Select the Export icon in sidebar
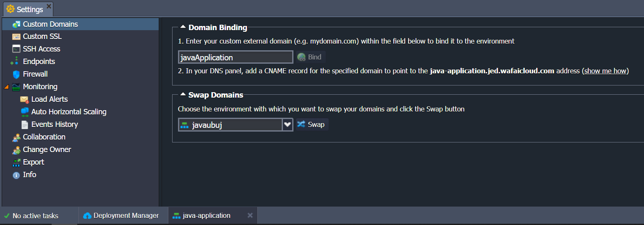Image resolution: width=644 pixels, height=225 pixels. pos(16,162)
